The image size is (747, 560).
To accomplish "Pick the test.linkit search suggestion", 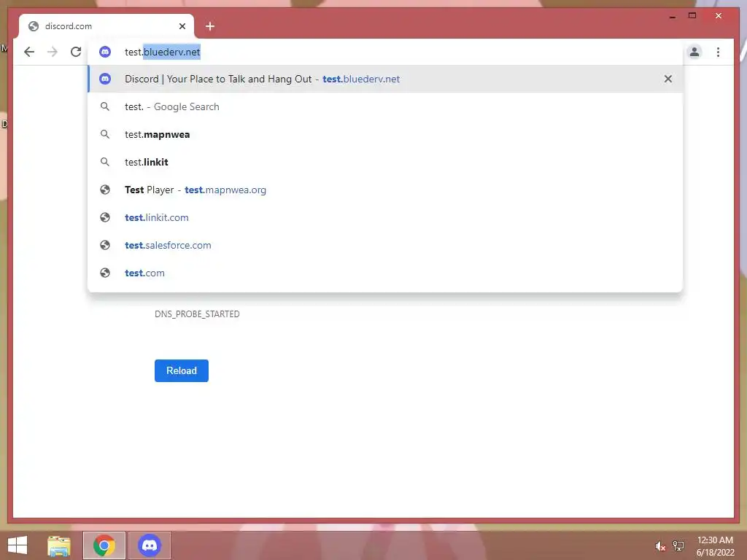I will click(x=385, y=162).
